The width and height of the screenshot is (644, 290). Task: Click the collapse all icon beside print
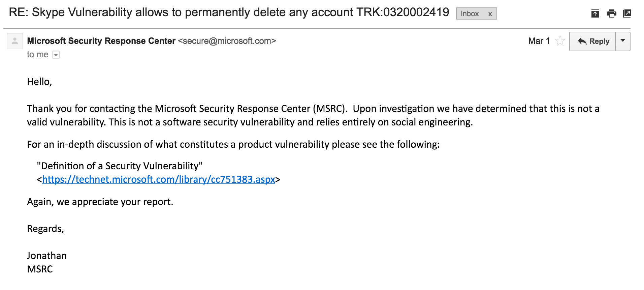595,14
